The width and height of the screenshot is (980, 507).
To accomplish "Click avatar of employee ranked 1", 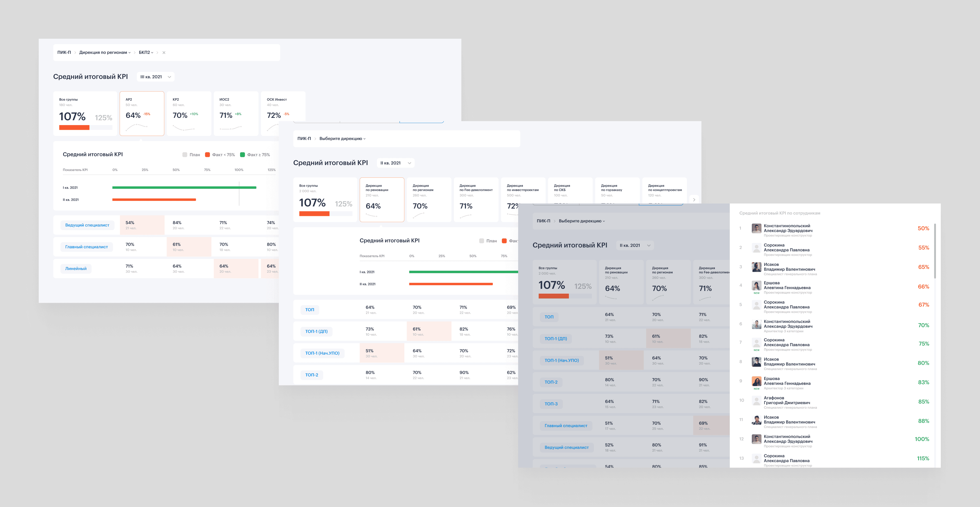I will click(x=756, y=228).
